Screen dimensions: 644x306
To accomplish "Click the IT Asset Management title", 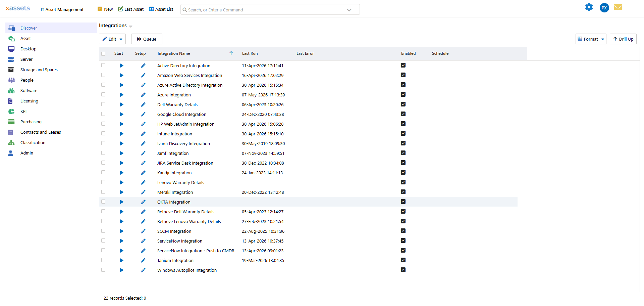I will [62, 9].
